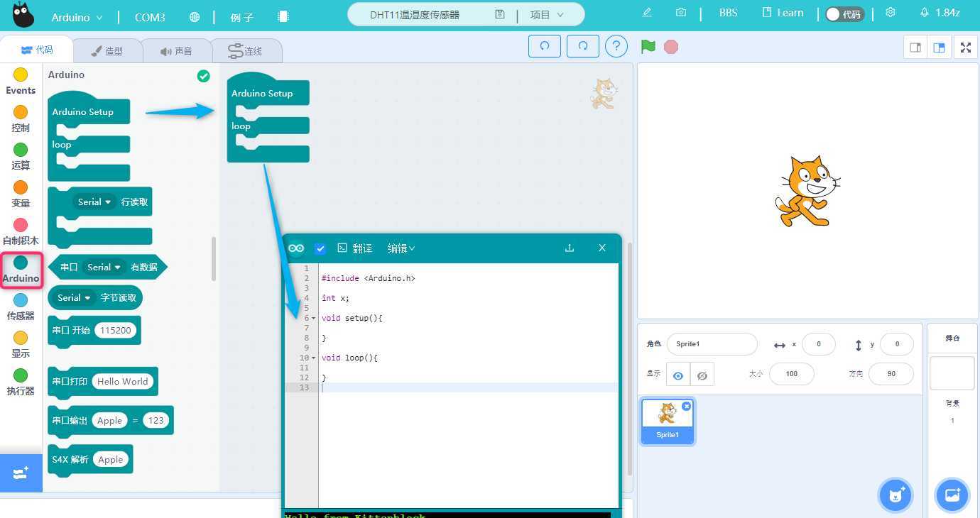Open the Arduino board selector dropdown
This screenshot has width=980, height=518.
[x=77, y=16]
